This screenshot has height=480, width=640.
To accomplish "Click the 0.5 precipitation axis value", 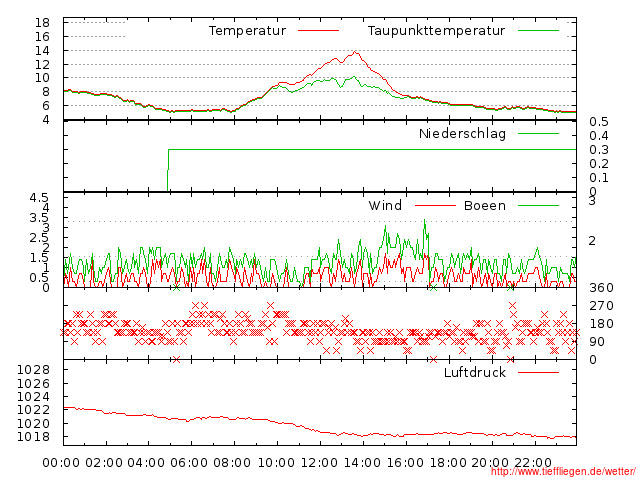I will pos(599,122).
